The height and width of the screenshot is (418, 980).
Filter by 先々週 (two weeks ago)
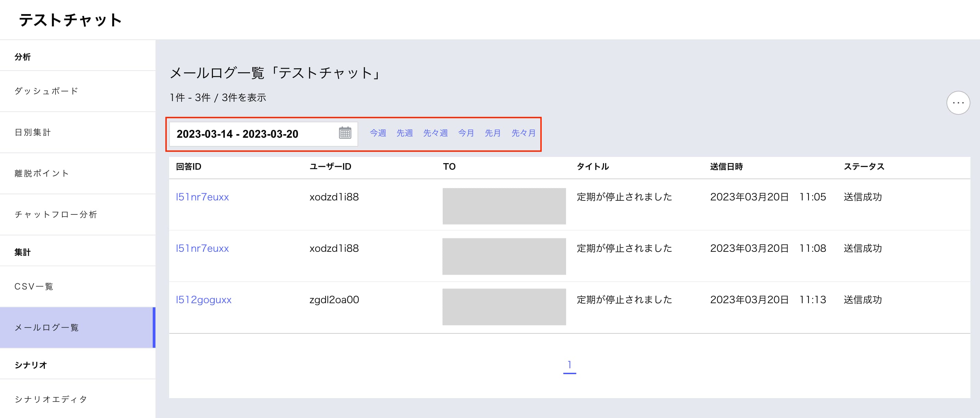pos(435,133)
